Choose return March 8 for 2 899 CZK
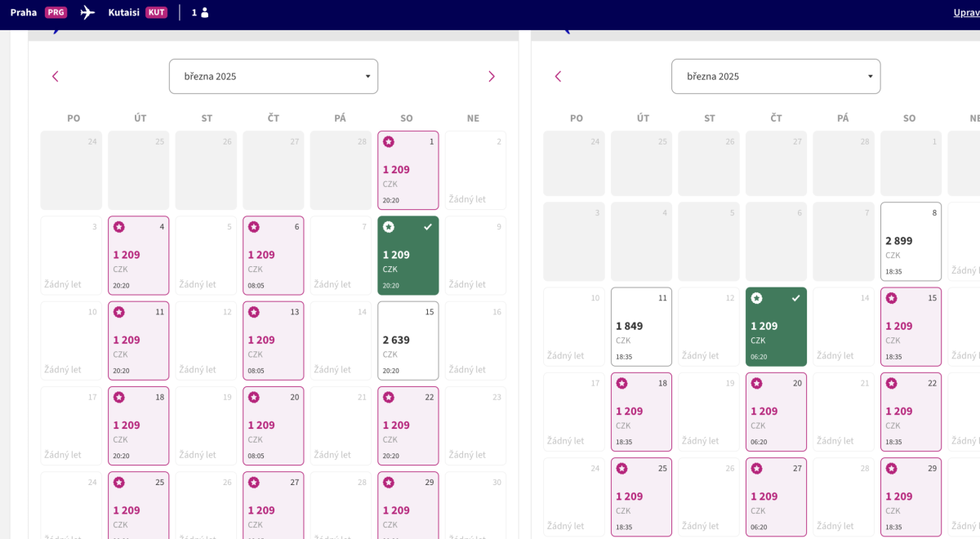The image size is (980, 539). (911, 241)
